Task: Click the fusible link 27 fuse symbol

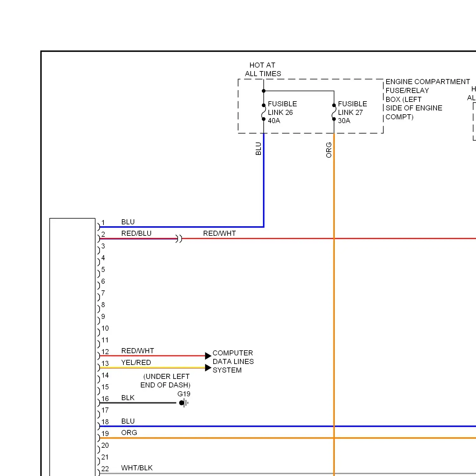Action: pos(334,112)
